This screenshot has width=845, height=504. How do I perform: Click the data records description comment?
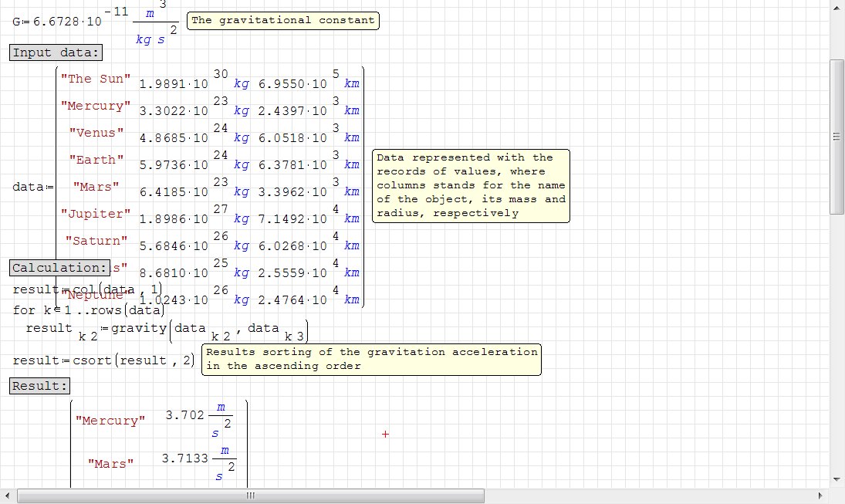[x=471, y=185]
